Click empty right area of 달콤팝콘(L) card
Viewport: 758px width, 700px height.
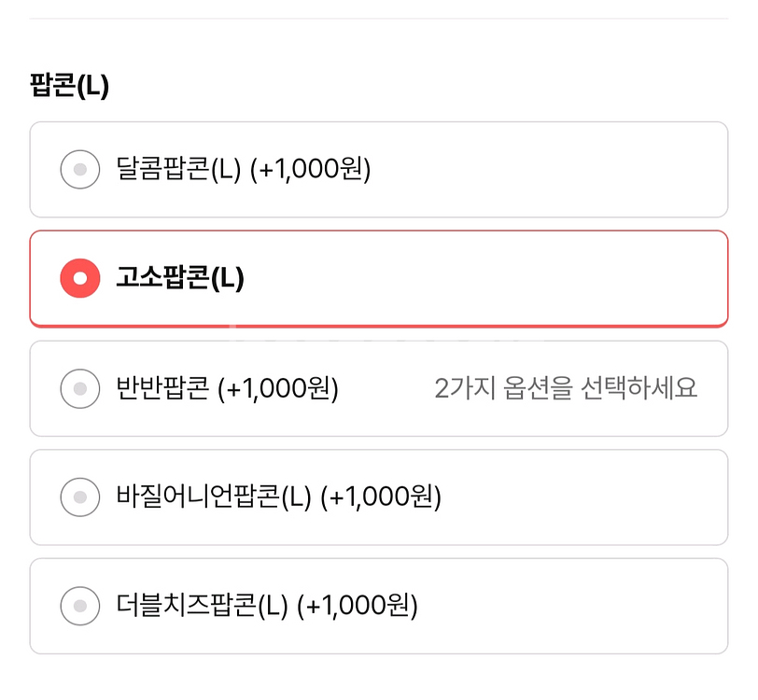(579, 170)
